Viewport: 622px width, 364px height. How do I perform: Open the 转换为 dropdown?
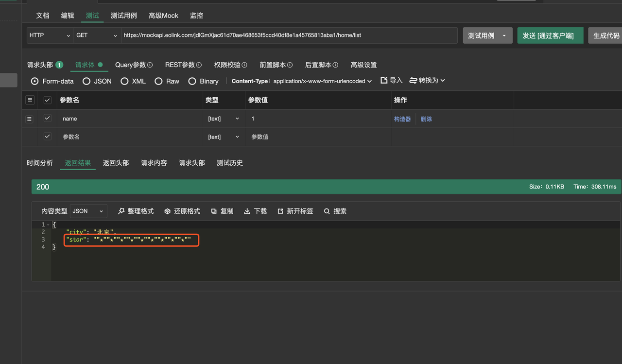point(427,80)
